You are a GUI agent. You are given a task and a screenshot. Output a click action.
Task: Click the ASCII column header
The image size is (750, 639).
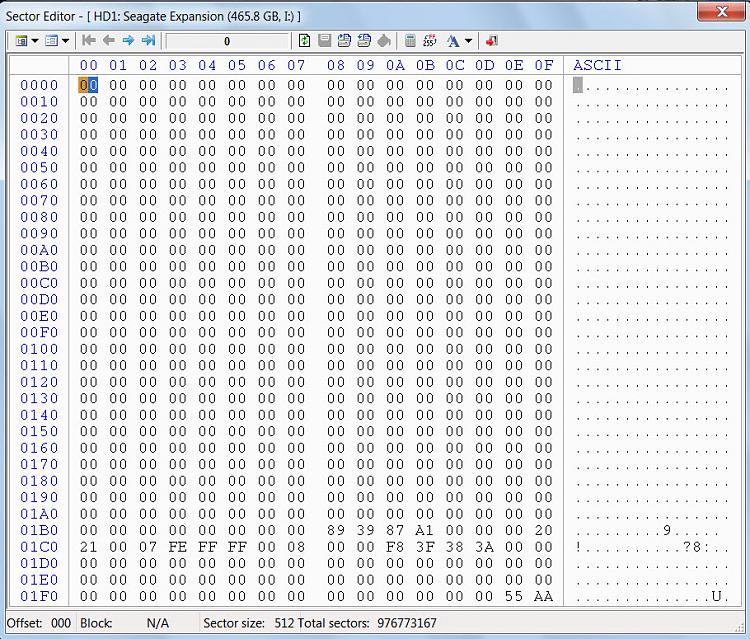(x=597, y=65)
